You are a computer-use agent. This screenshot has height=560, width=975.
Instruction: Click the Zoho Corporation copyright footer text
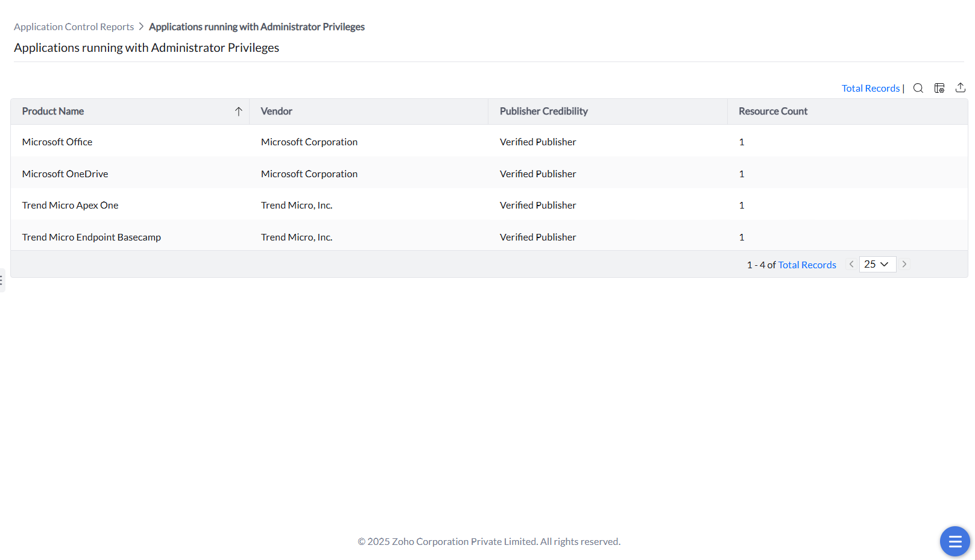tap(489, 541)
